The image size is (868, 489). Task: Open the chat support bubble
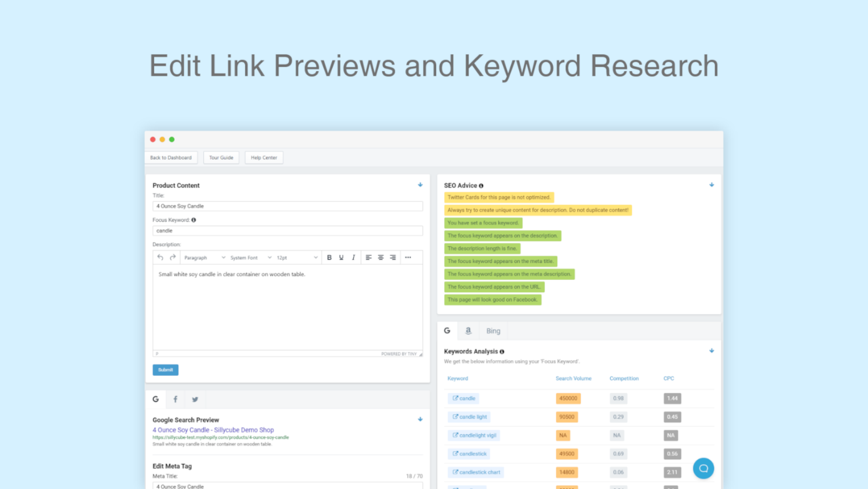click(703, 468)
